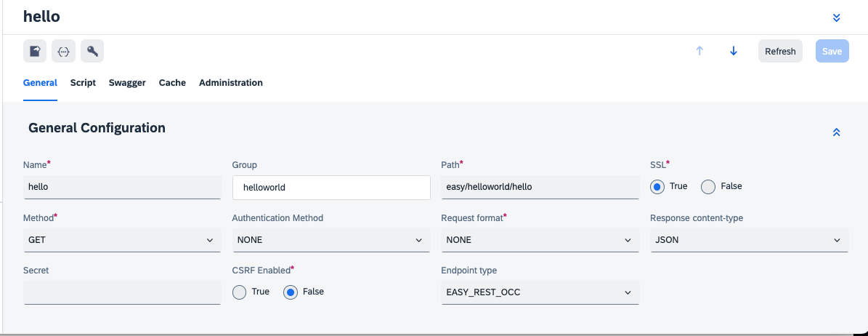Image resolution: width=868 pixels, height=336 pixels.
Task: Click into the Group input field
Action: (x=330, y=187)
